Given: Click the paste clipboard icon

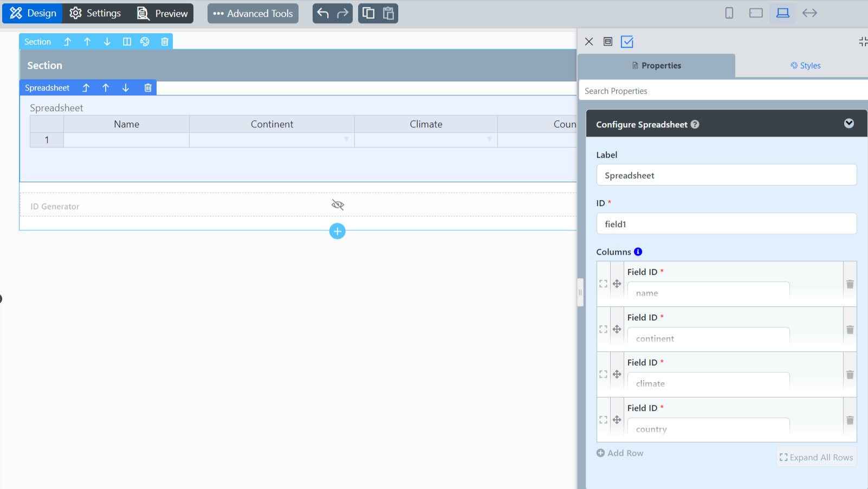Looking at the screenshot, I should click(x=388, y=13).
